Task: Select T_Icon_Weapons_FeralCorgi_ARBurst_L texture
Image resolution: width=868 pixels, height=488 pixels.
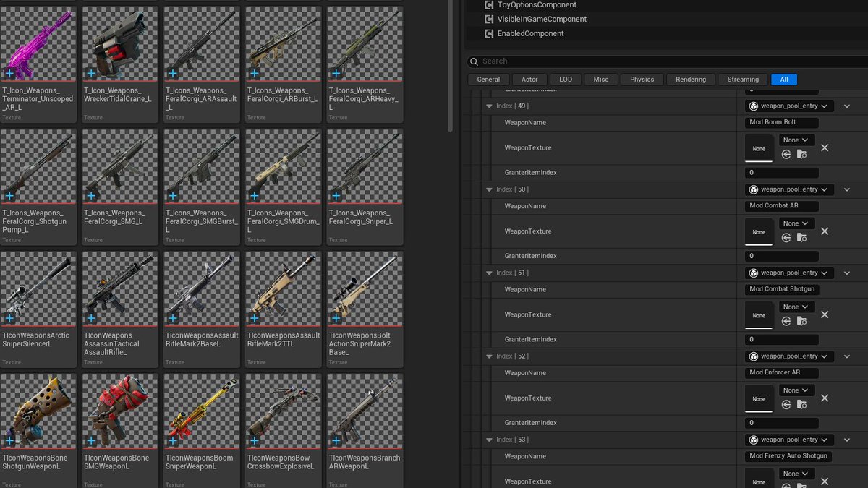Action: click(282, 64)
